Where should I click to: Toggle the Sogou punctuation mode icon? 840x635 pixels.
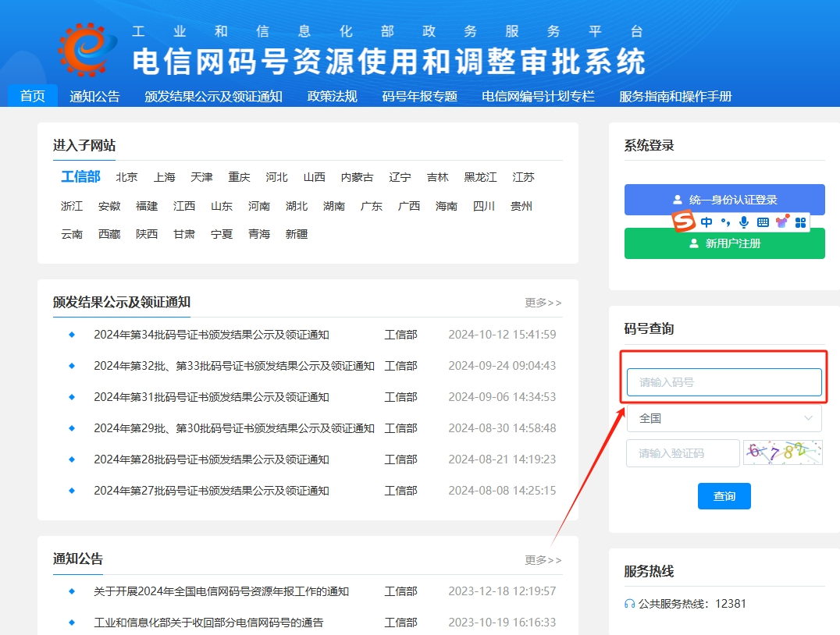[725, 222]
